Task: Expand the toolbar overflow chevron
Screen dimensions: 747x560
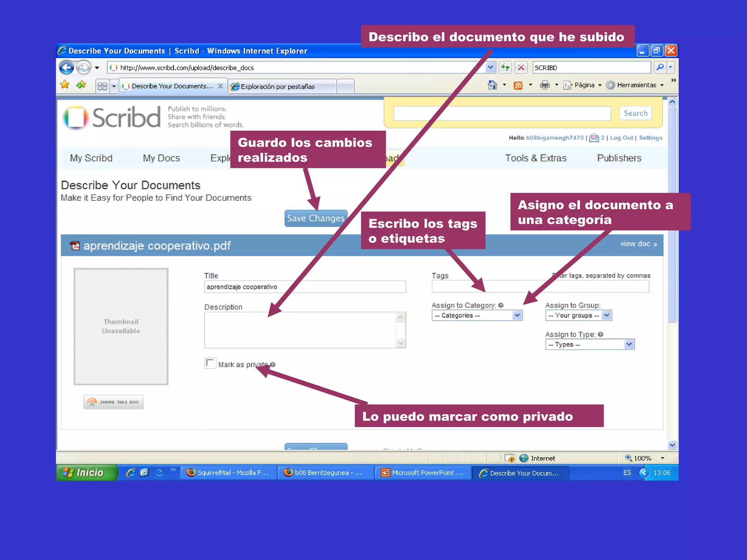Action: click(673, 80)
